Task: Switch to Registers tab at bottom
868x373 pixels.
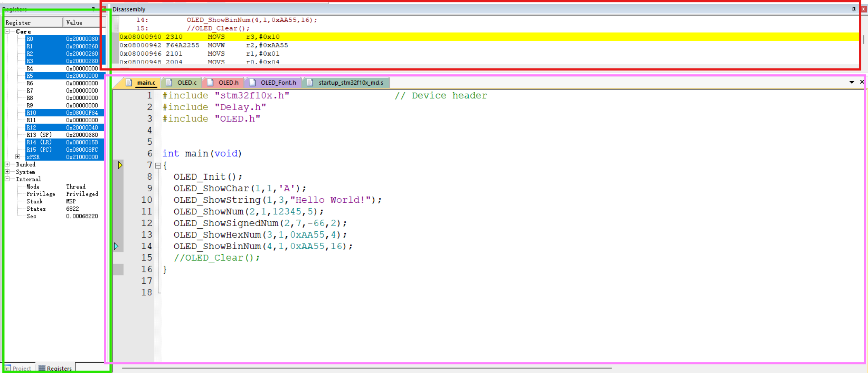Action: 55,368
